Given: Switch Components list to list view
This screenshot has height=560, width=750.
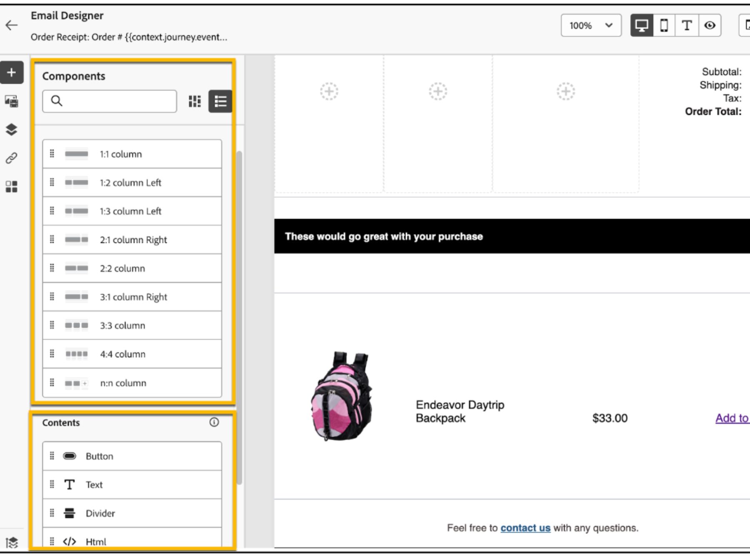Looking at the screenshot, I should (x=220, y=101).
